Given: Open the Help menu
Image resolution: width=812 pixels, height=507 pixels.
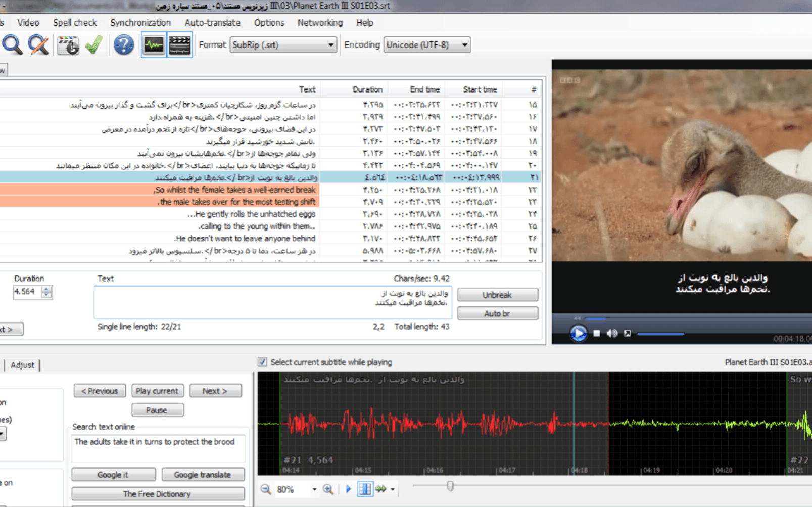Looking at the screenshot, I should click(x=364, y=23).
